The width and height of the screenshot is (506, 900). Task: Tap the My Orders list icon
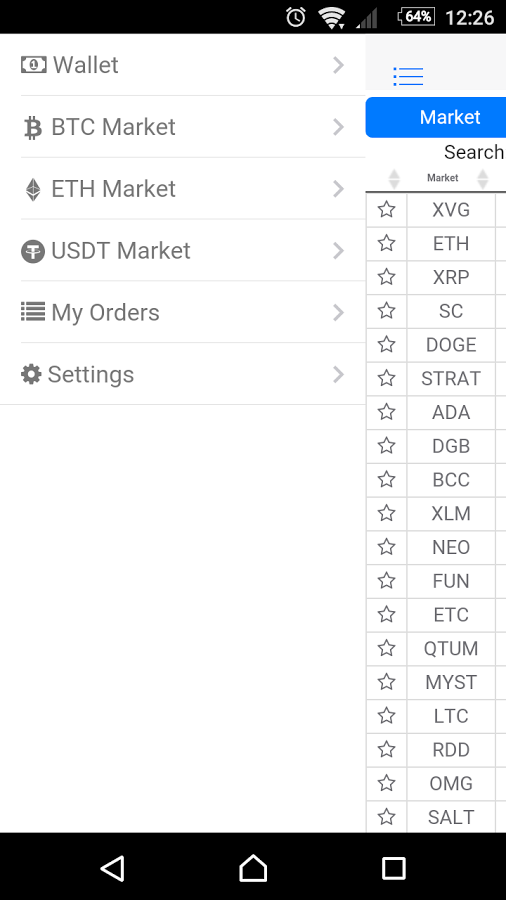(33, 311)
